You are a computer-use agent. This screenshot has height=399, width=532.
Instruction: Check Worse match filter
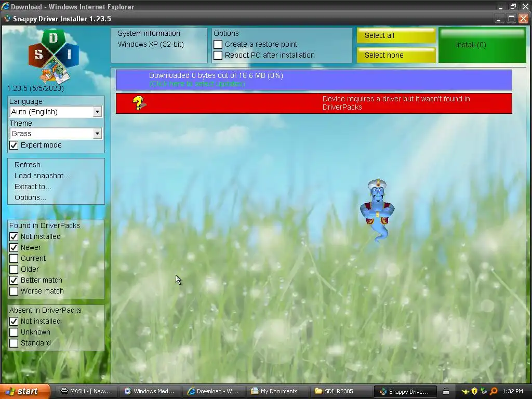coord(14,291)
